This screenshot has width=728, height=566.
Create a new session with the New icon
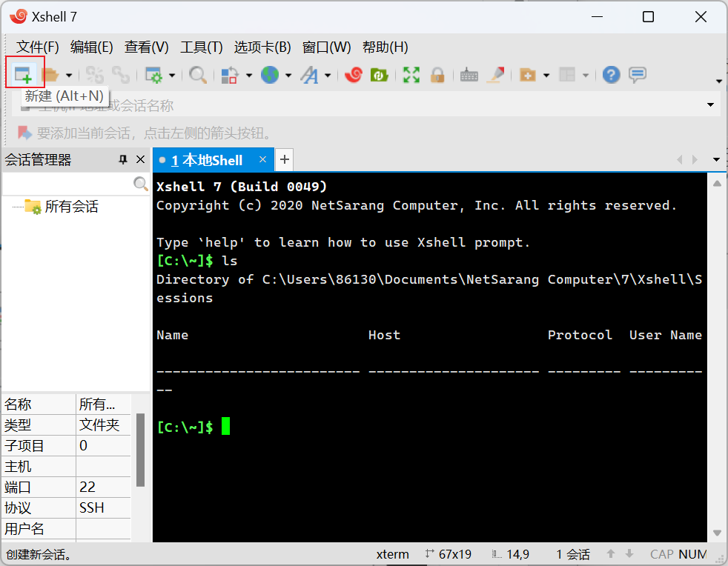pyautogui.click(x=23, y=74)
